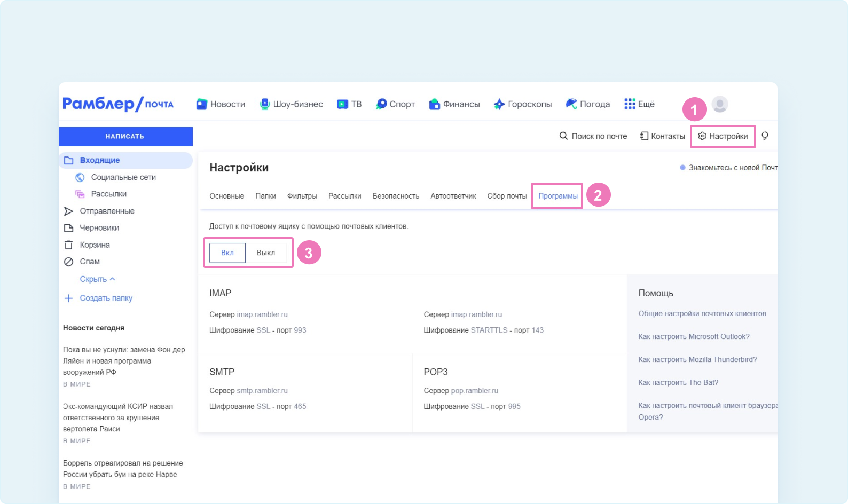Image resolution: width=848 pixels, height=504 pixels.
Task: Click the НАПИСАТЬ compose button
Action: click(x=125, y=136)
